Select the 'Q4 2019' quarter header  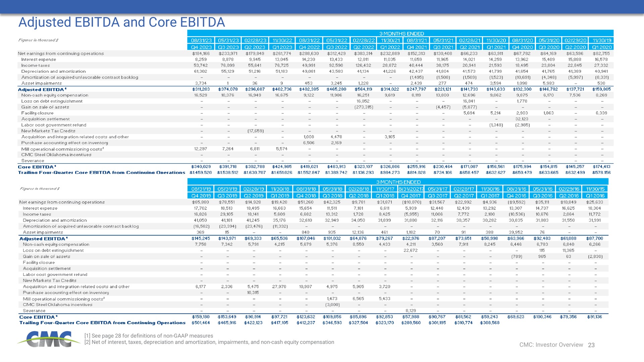[x=201, y=196]
